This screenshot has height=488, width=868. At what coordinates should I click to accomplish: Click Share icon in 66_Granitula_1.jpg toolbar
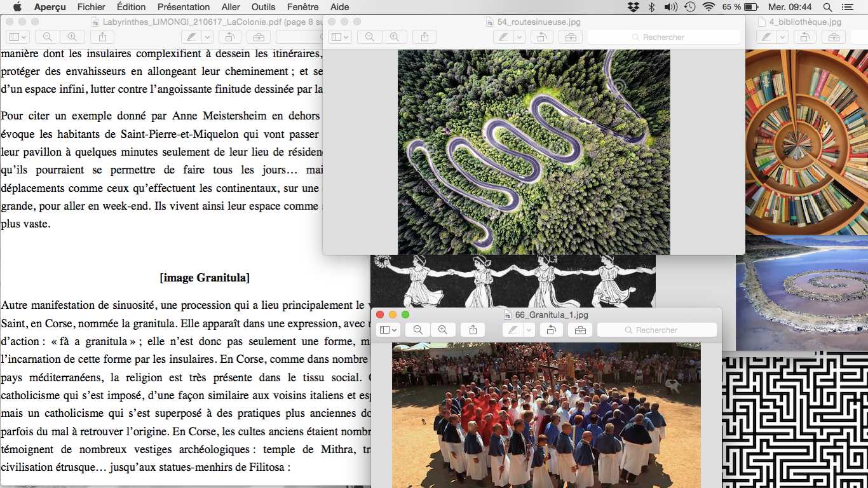pyautogui.click(x=473, y=330)
